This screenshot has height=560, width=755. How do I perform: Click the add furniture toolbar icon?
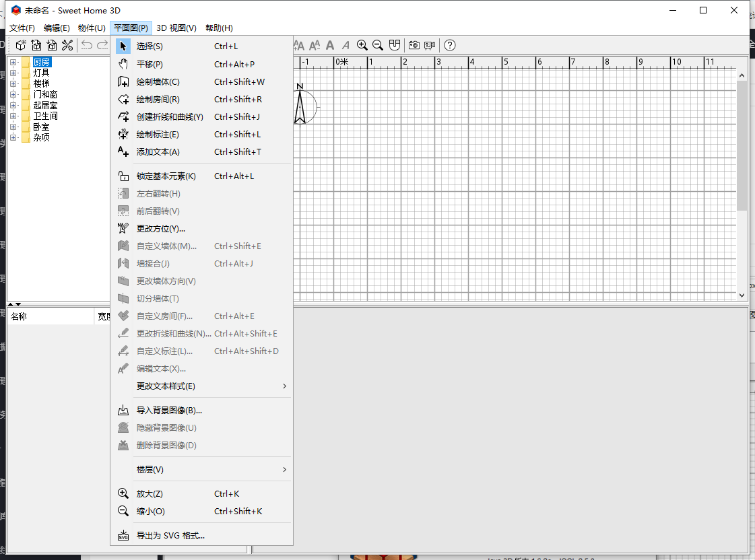pos(21,45)
